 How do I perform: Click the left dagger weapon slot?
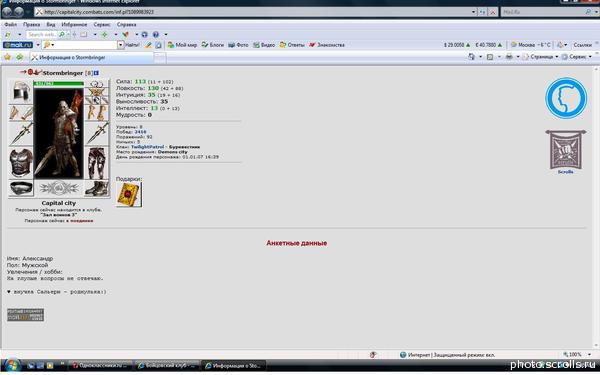21,134
